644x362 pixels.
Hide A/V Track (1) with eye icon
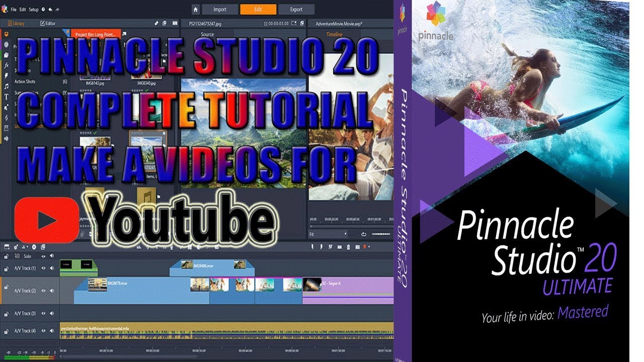click(43, 268)
